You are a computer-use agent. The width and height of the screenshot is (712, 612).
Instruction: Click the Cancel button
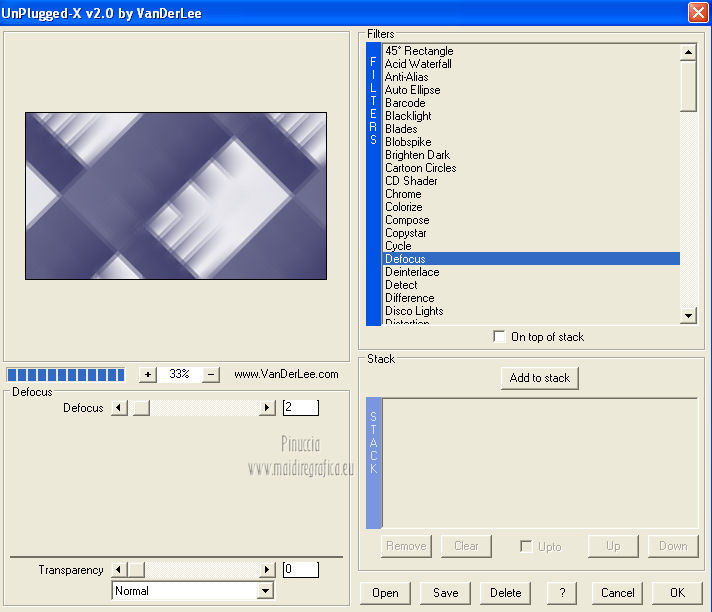(618, 593)
